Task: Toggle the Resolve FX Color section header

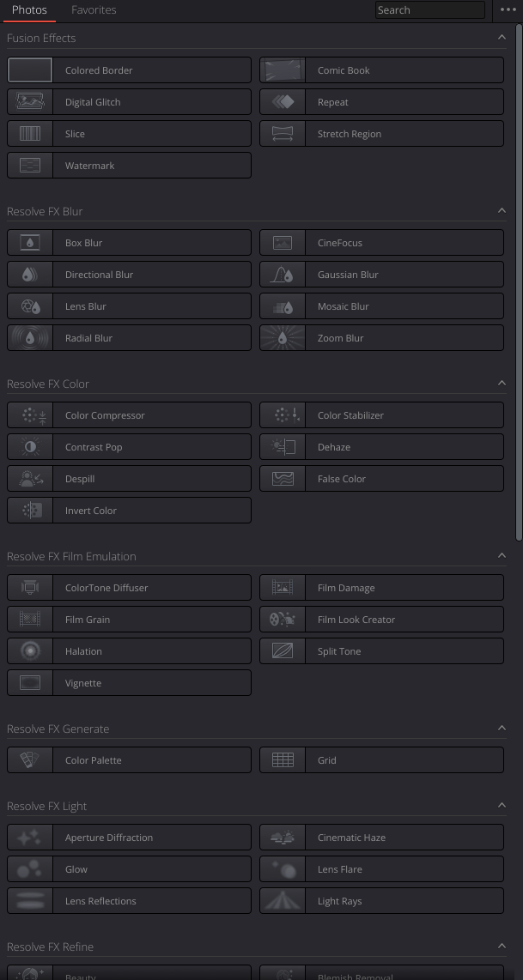Action: (502, 383)
